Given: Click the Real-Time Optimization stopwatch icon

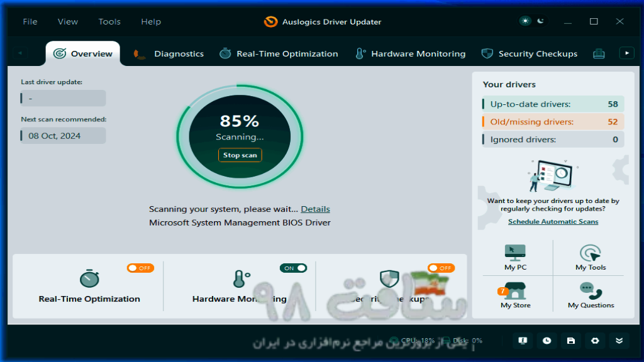Looking at the screenshot, I should click(x=89, y=278).
